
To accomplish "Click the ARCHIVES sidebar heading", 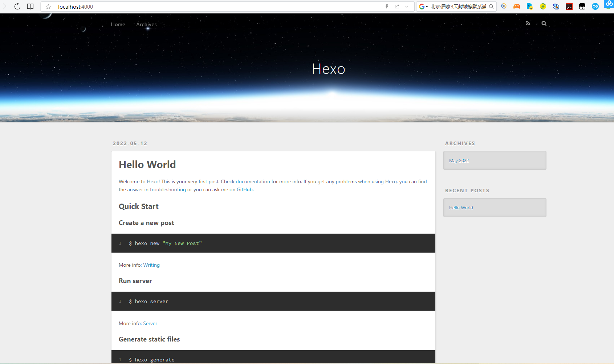I will click(x=460, y=143).
